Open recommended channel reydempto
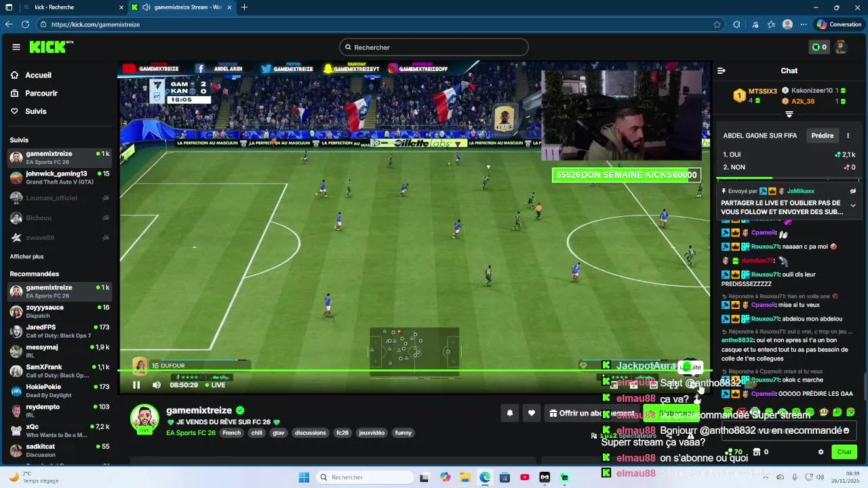The width and height of the screenshot is (868, 488). pos(60,411)
